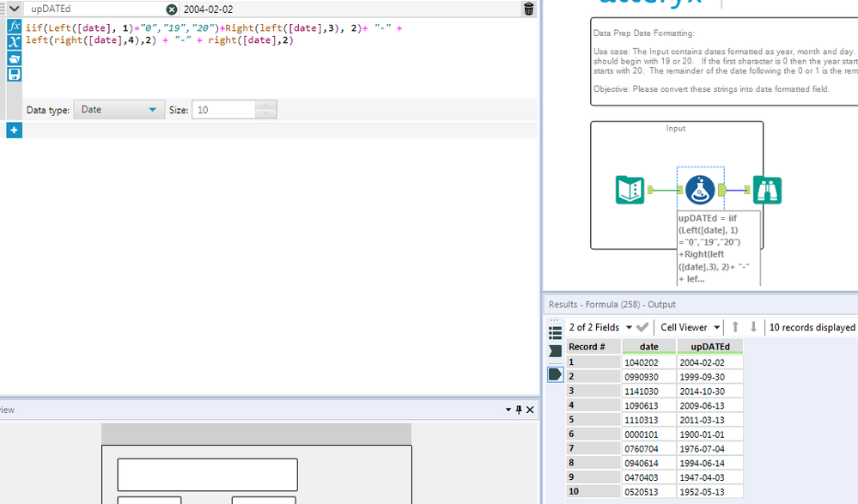The height and width of the screenshot is (504, 858).
Task: Select the Input container title
Action: 676,128
